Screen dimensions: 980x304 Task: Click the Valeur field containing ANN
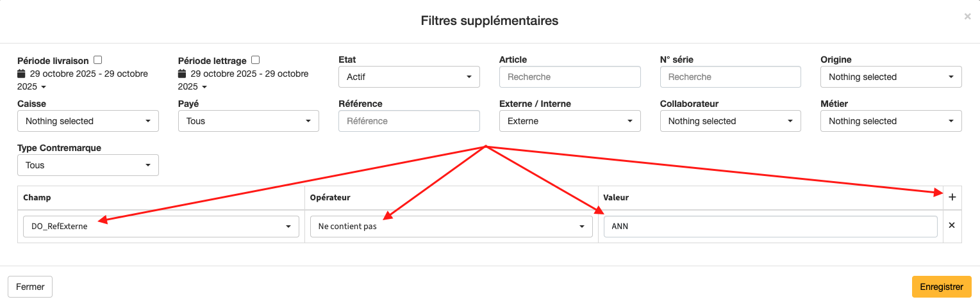click(x=770, y=227)
